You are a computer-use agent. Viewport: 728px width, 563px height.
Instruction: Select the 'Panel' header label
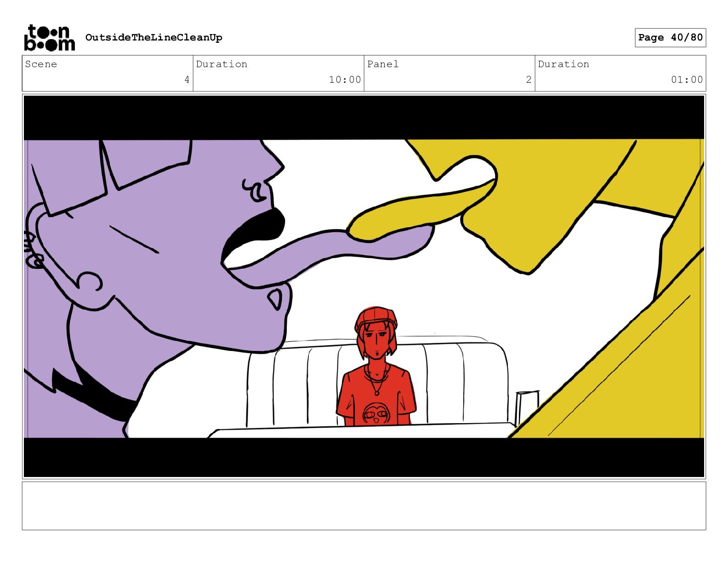pyautogui.click(x=383, y=64)
